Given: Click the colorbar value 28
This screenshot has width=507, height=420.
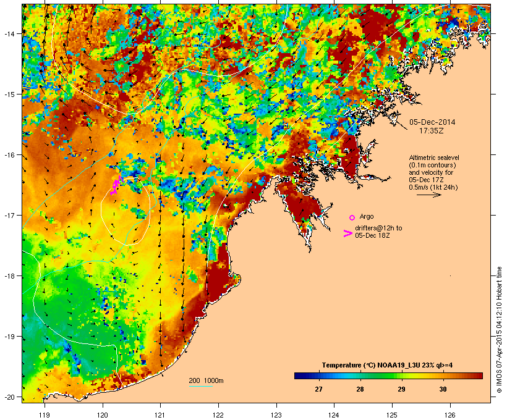Looking at the screenshot, I should (x=360, y=389).
